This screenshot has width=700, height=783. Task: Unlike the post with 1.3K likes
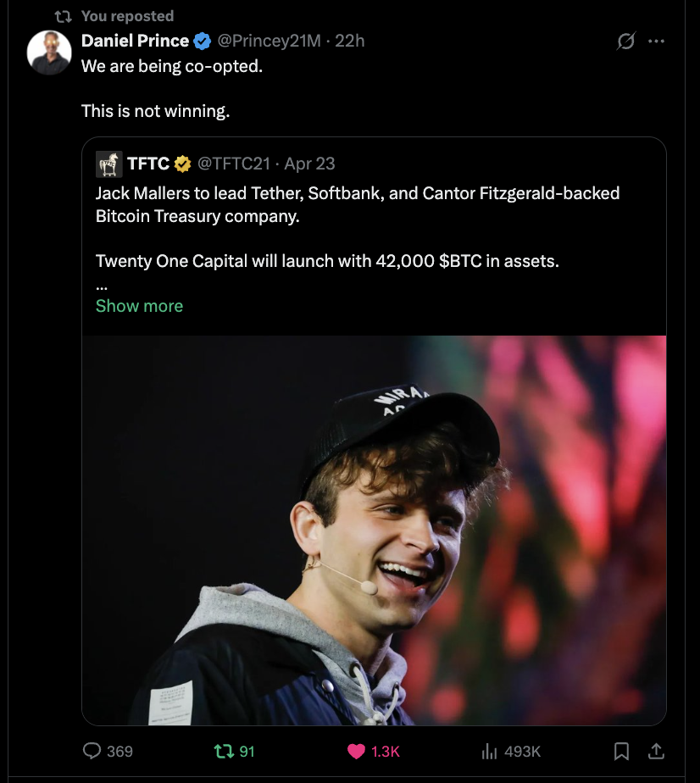357,751
